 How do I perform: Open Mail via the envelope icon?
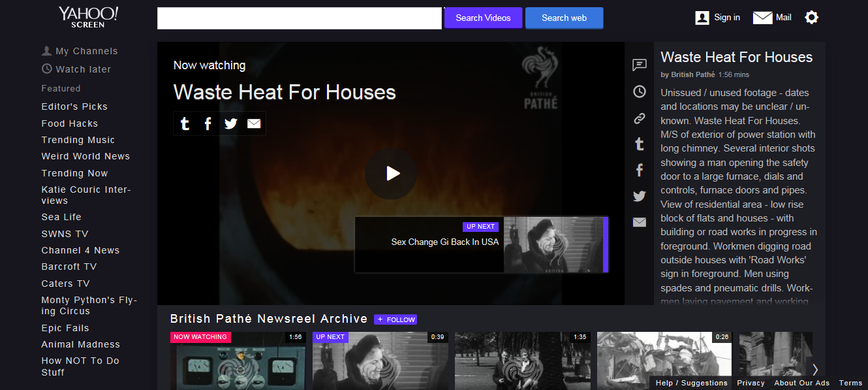pyautogui.click(x=762, y=18)
